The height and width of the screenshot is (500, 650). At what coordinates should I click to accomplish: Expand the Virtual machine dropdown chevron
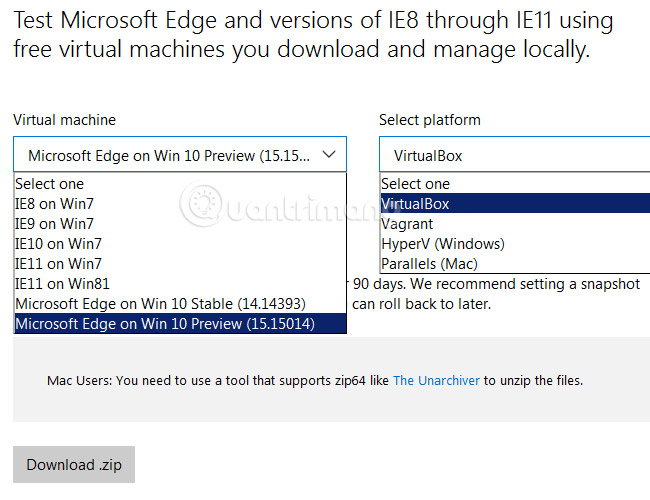point(331,155)
